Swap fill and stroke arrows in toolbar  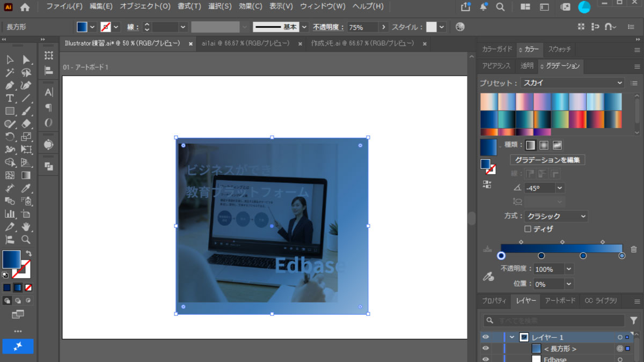(x=28, y=253)
